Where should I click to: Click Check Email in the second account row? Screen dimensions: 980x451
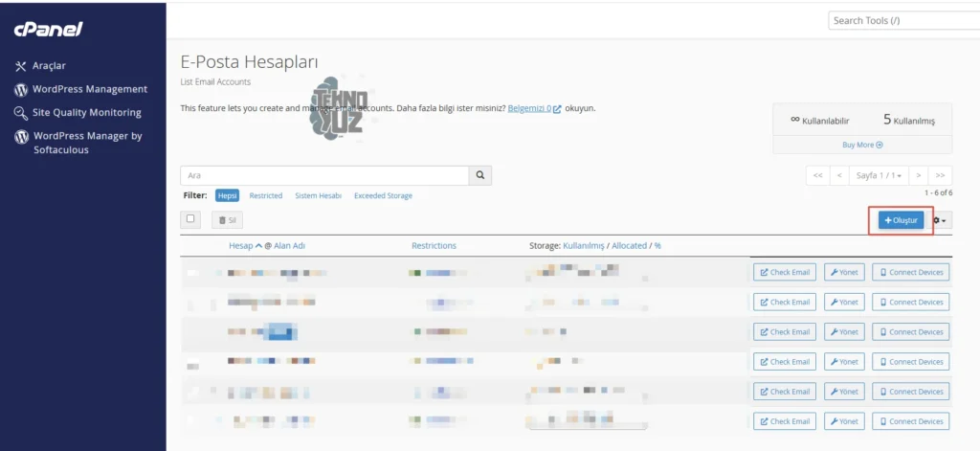[785, 303]
